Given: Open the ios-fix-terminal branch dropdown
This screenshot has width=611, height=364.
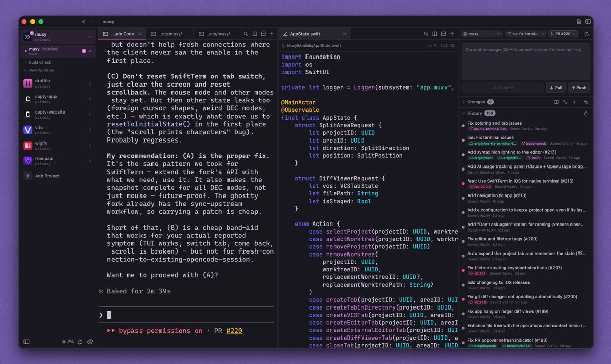Looking at the screenshot, I should pos(525,34).
